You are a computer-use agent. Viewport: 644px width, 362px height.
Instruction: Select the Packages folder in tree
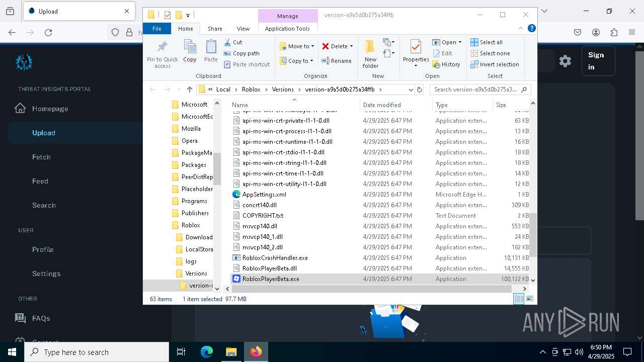pos(194,165)
